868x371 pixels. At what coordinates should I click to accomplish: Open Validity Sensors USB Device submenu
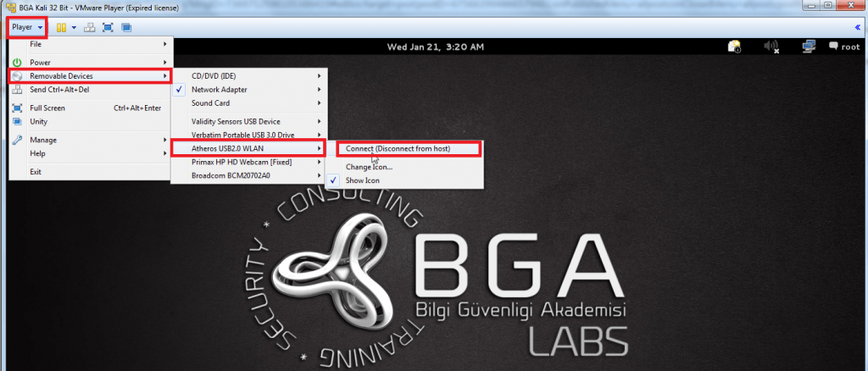click(248, 121)
